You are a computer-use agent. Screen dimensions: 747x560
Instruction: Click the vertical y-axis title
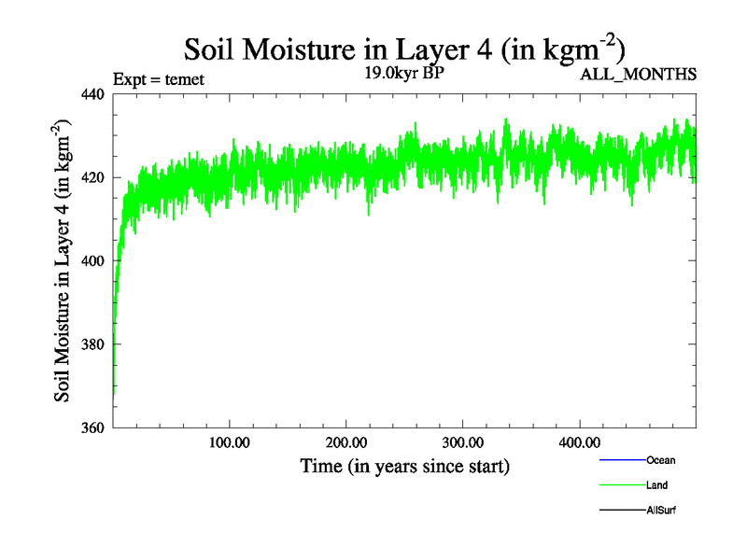(63, 261)
